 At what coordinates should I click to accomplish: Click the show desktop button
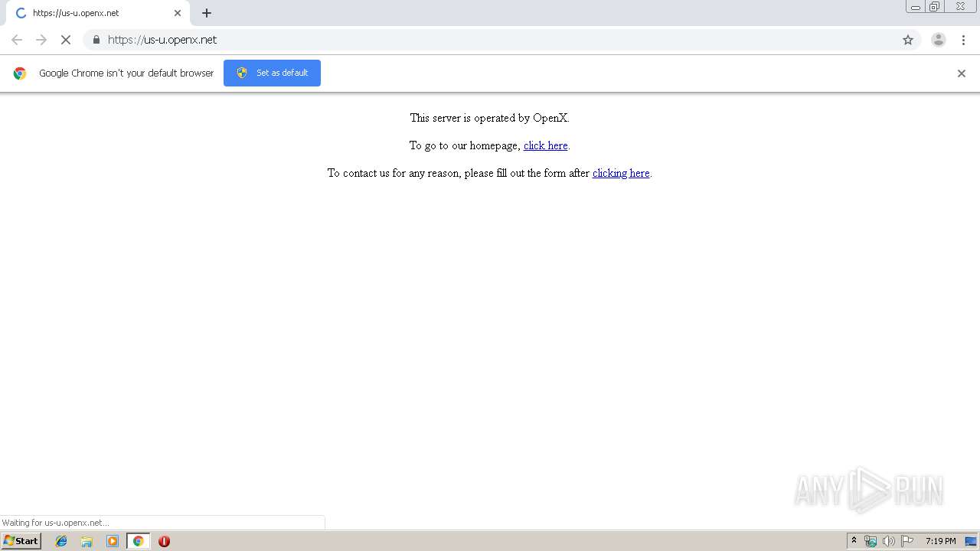(x=972, y=541)
